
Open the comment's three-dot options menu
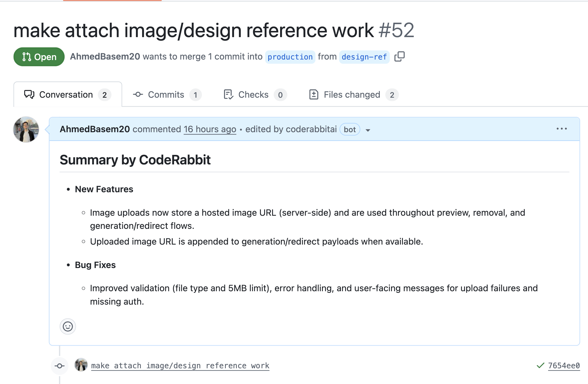click(x=561, y=129)
